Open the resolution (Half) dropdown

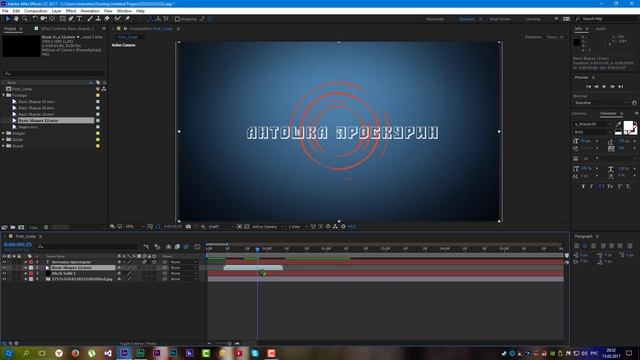click(x=221, y=227)
